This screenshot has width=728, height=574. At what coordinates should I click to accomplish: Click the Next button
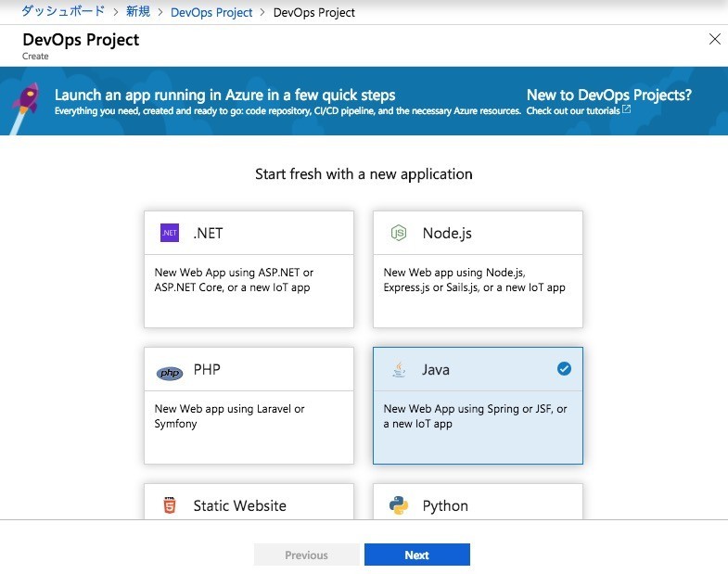(x=417, y=555)
